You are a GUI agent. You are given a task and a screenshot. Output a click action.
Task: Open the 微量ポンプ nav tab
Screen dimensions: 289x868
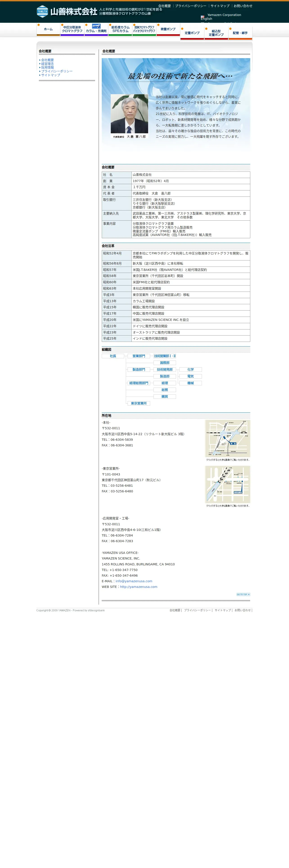[x=168, y=29]
